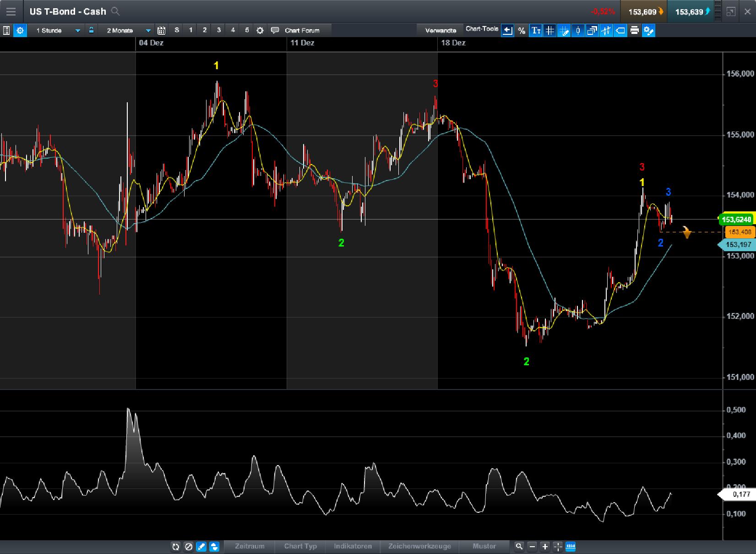Click the Verwandte button
Image resolution: width=756 pixels, height=554 pixels.
[x=440, y=30]
